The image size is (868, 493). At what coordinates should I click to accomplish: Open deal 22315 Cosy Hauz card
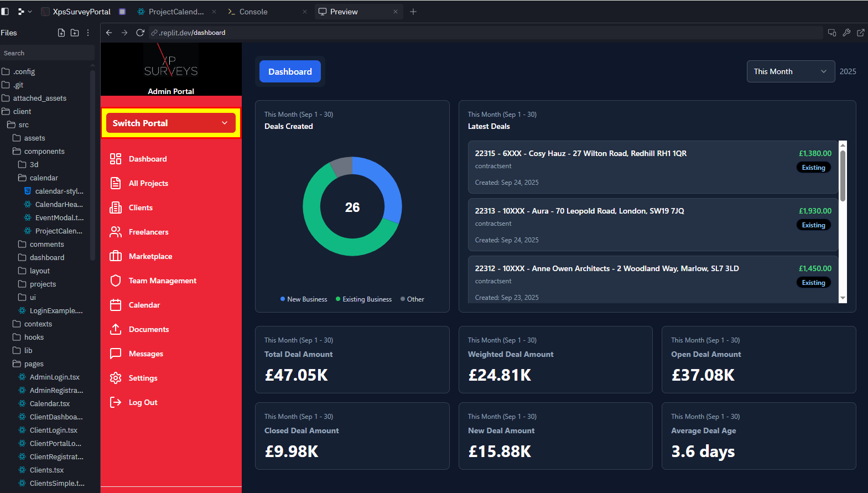(653, 167)
